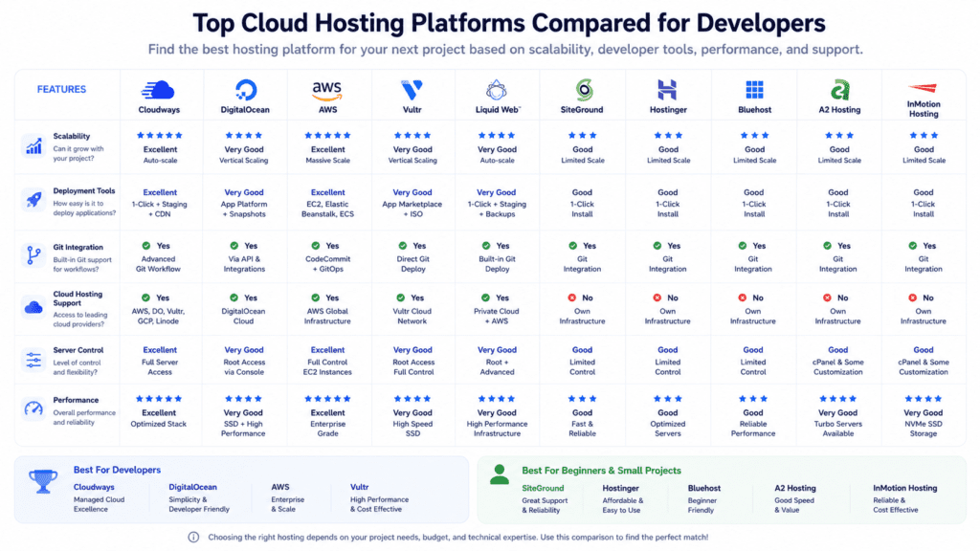Click 'Full Control EC2 Instances' cell
Image resolution: width=980 pixels, height=551 pixels.
click(x=327, y=367)
